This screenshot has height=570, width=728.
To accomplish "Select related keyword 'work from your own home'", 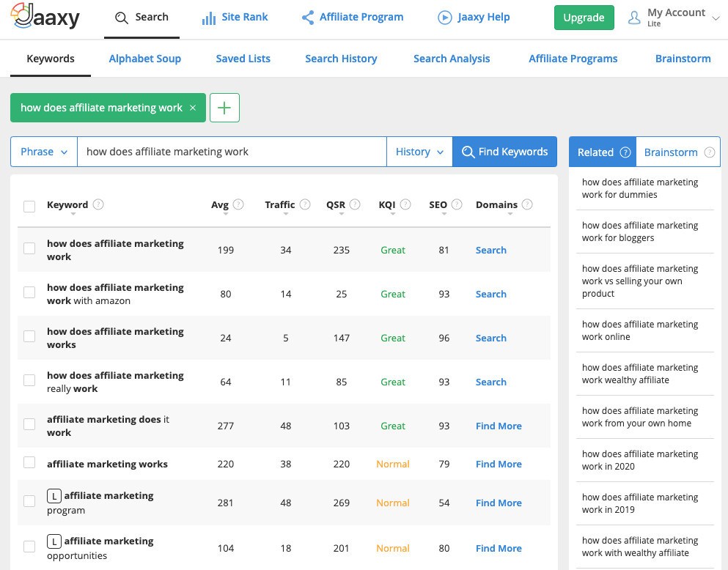I will pyautogui.click(x=640, y=417).
